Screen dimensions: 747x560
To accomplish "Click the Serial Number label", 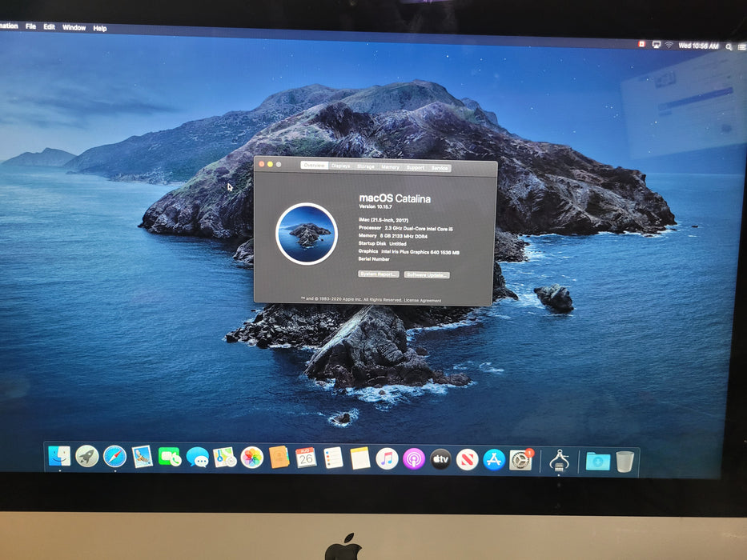I will (374, 259).
